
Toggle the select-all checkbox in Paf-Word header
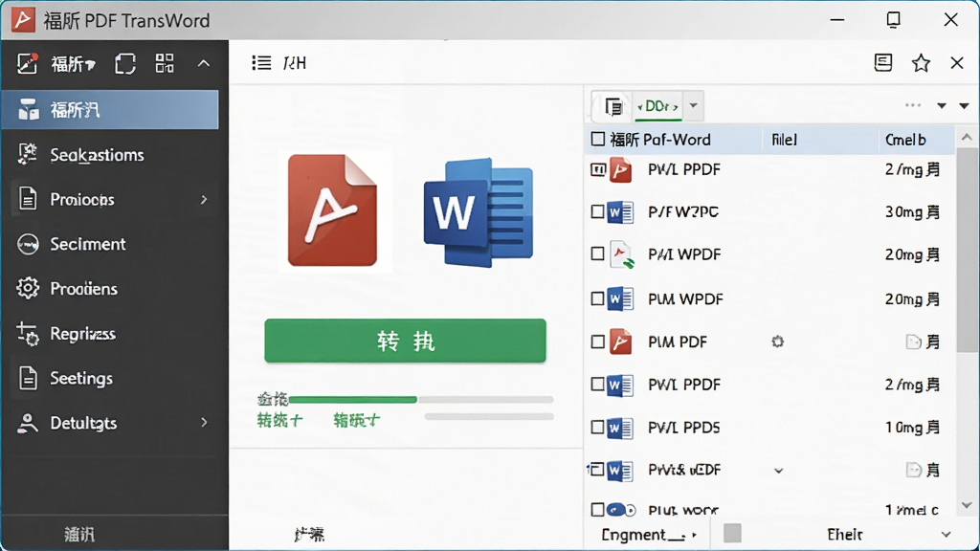pyautogui.click(x=597, y=139)
